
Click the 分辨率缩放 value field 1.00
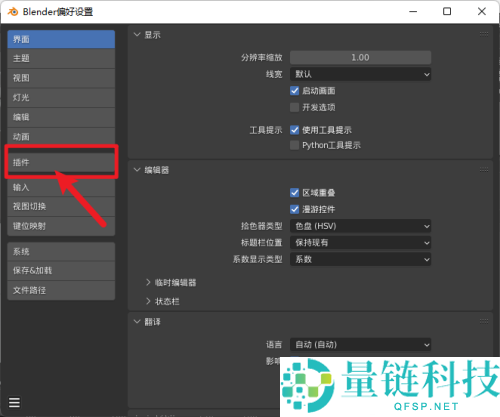click(x=360, y=58)
